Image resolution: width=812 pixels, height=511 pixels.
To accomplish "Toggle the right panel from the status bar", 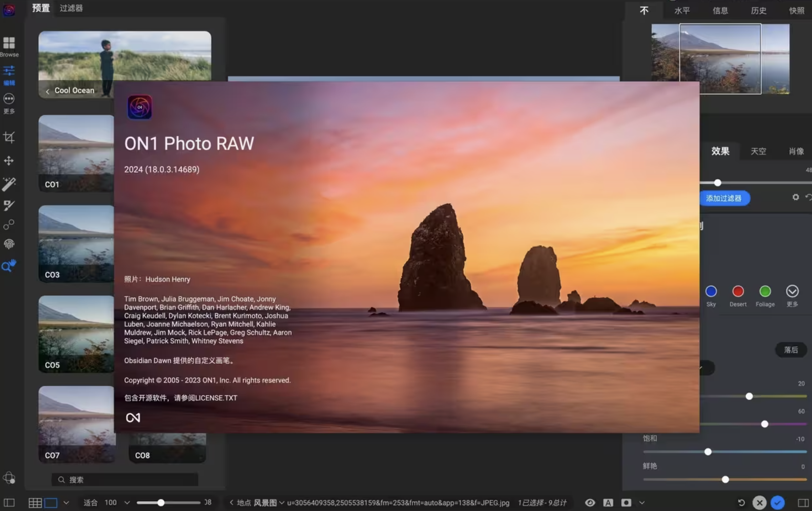I will pyautogui.click(x=803, y=503).
